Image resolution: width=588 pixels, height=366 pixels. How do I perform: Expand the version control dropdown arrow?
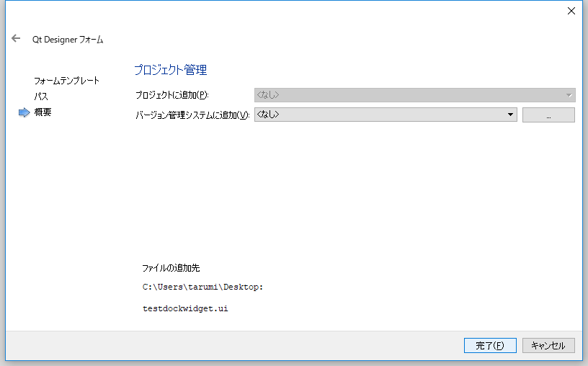click(x=510, y=115)
